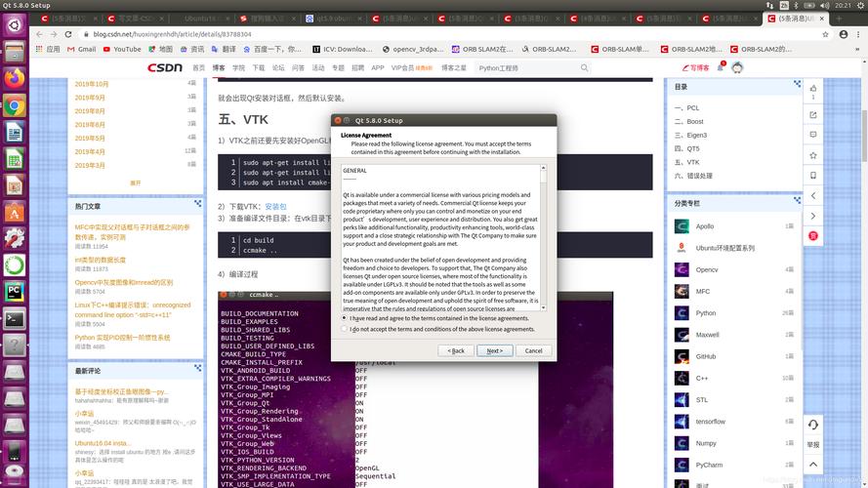Open the Files manager in the dock

coord(14,52)
